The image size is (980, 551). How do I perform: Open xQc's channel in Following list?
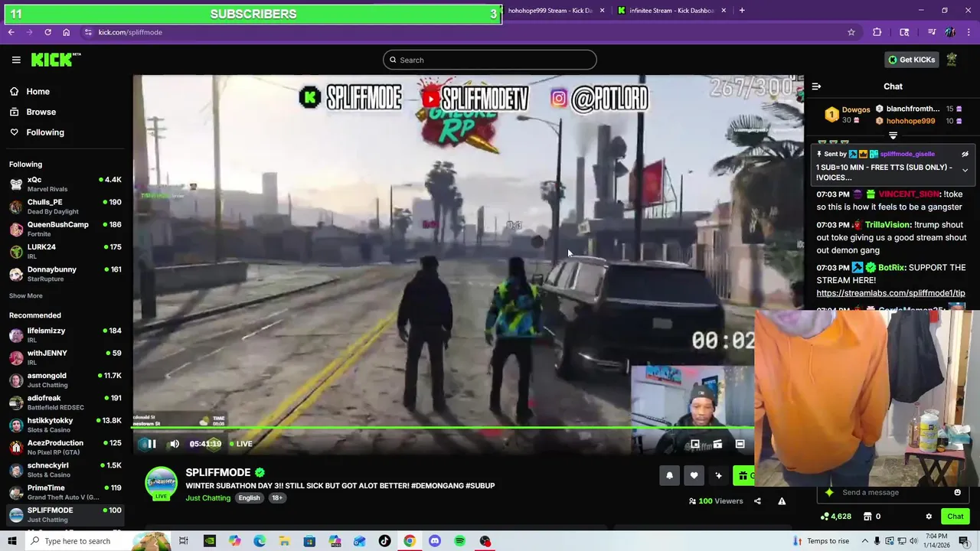tap(65, 184)
